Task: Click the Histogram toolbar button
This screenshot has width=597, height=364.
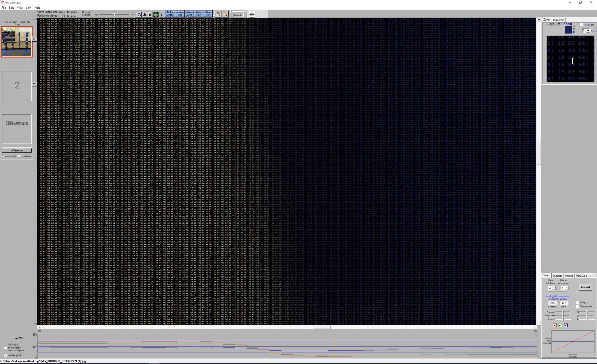Action: tap(199, 14)
